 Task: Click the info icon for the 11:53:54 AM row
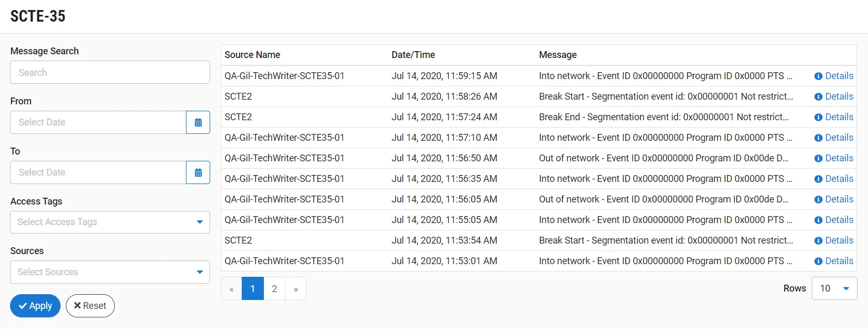tap(818, 240)
